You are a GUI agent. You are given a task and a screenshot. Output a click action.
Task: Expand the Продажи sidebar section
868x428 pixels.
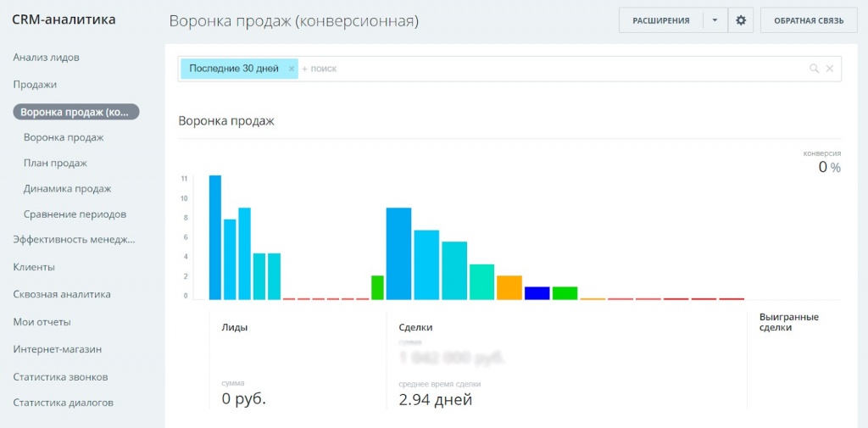pyautogui.click(x=35, y=85)
